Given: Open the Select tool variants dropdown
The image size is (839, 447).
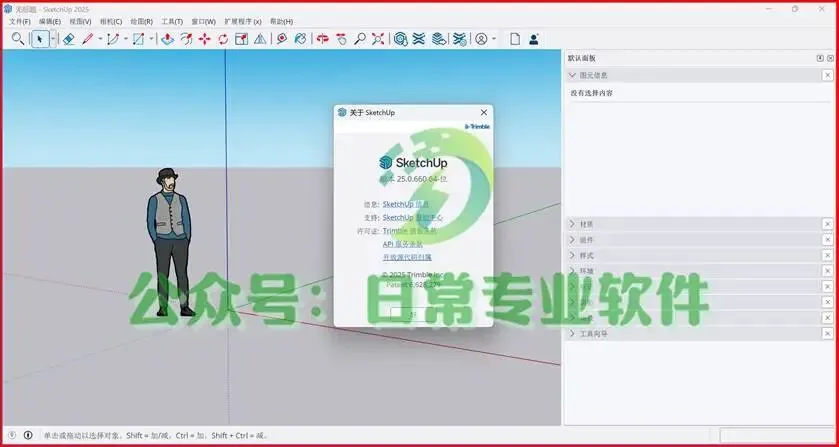Looking at the screenshot, I should (x=53, y=39).
